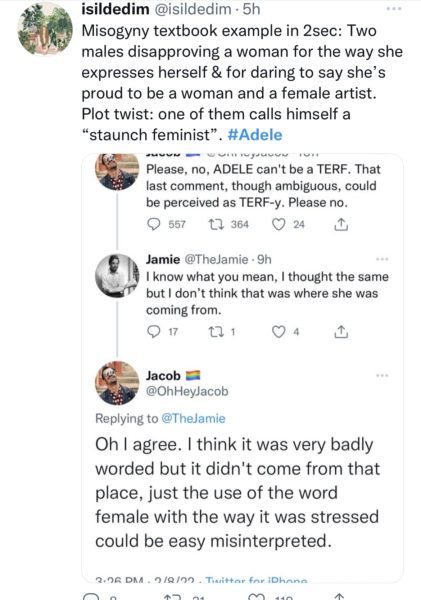The height and width of the screenshot is (600, 421).
Task: Like Jamie's tweet with 4 likes
Action: pos(279,332)
